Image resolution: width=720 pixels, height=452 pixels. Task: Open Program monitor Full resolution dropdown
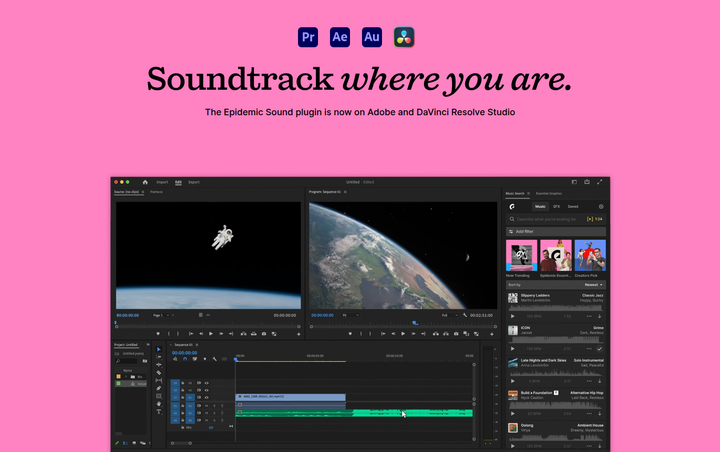coord(450,315)
